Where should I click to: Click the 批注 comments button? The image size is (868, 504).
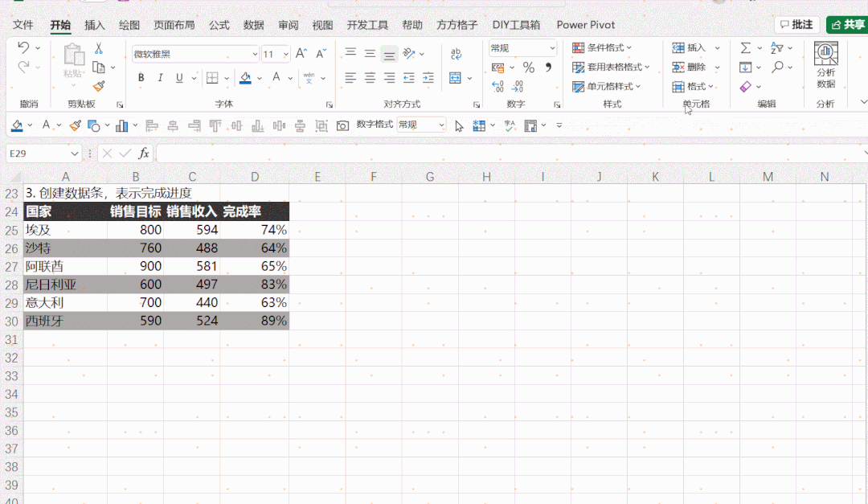[x=796, y=24]
